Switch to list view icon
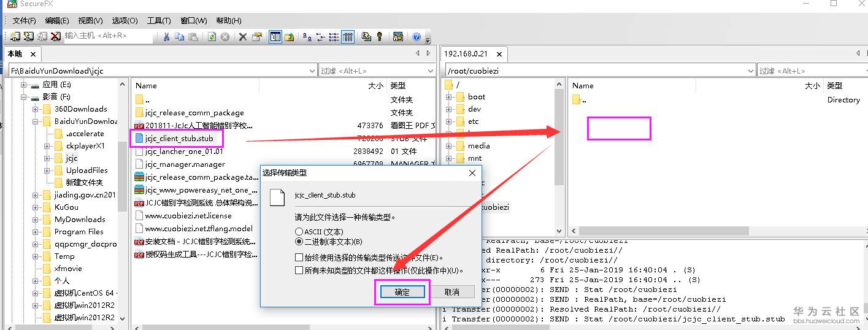The width and height of the screenshot is (868, 330). [x=334, y=36]
